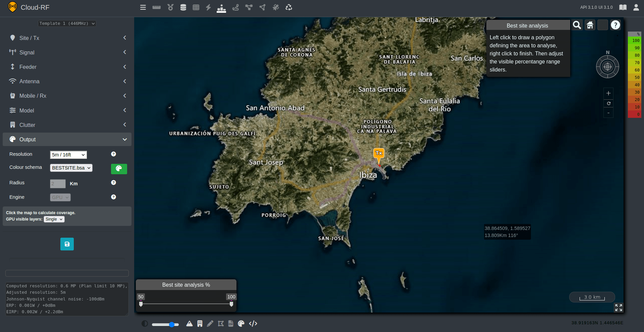
Task: Toggle the home view button near Best site analysis
Action: (x=590, y=25)
